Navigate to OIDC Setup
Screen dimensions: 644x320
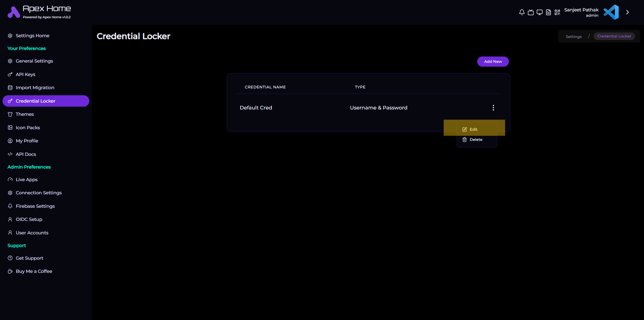click(29, 219)
